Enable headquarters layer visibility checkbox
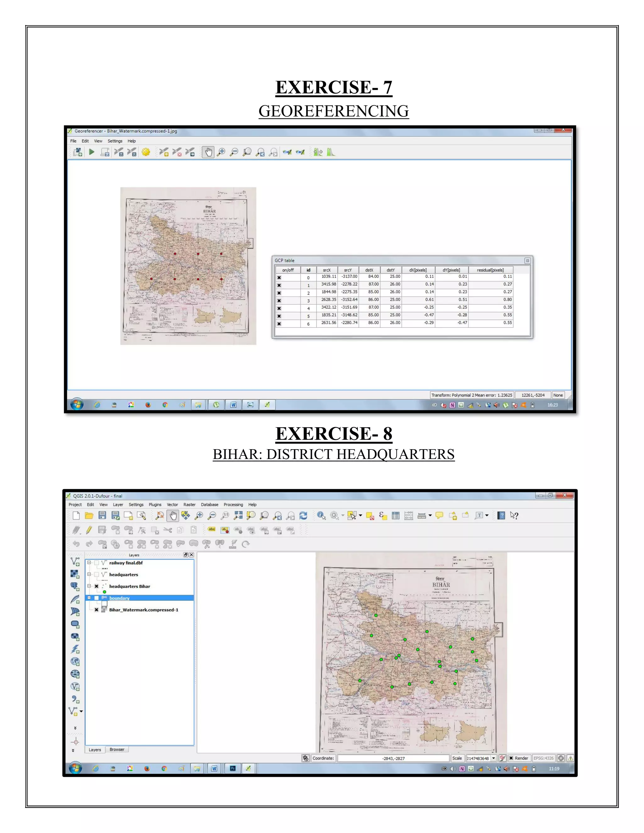 [x=97, y=574]
